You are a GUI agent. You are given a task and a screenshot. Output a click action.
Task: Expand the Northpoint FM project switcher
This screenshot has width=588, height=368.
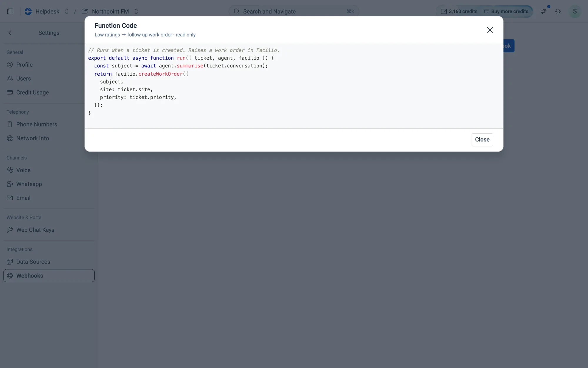[x=136, y=11]
